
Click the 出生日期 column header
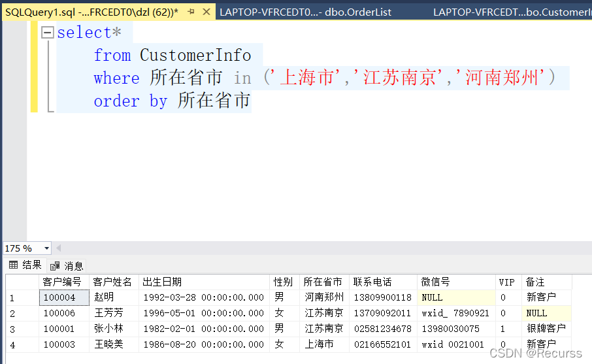pyautogui.click(x=205, y=282)
